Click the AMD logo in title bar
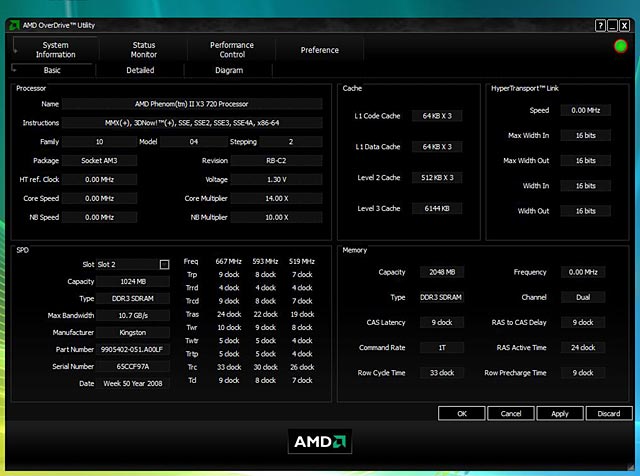The width and height of the screenshot is (640, 476). (14, 25)
